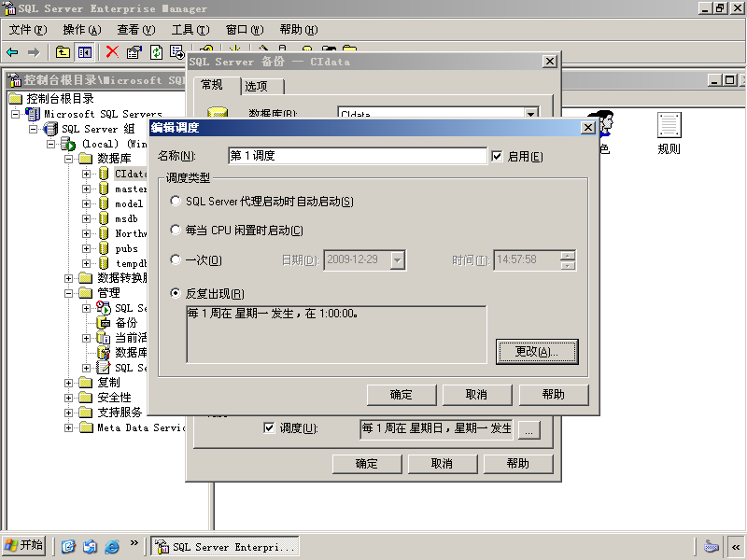Image resolution: width=747 pixels, height=560 pixels.
Task: Click the Internet Explorer quick launch icon
Action: click(x=112, y=546)
